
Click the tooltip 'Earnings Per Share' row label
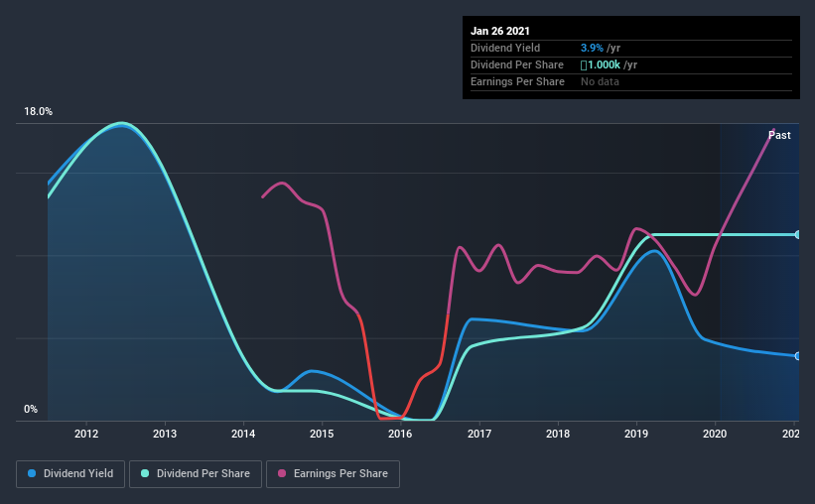[x=518, y=81]
